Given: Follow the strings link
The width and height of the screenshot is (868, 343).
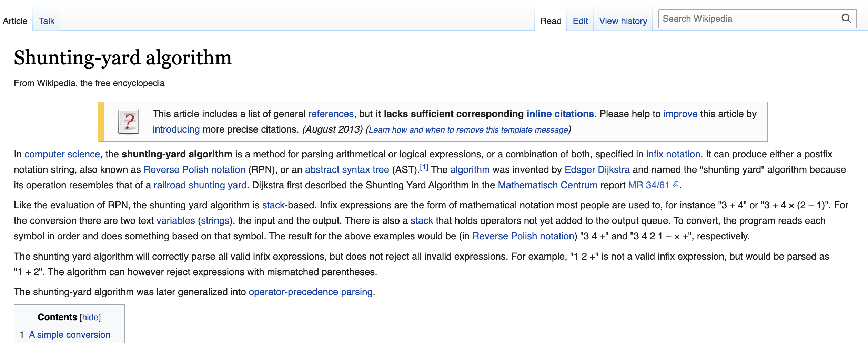Looking at the screenshot, I should click(x=215, y=221).
